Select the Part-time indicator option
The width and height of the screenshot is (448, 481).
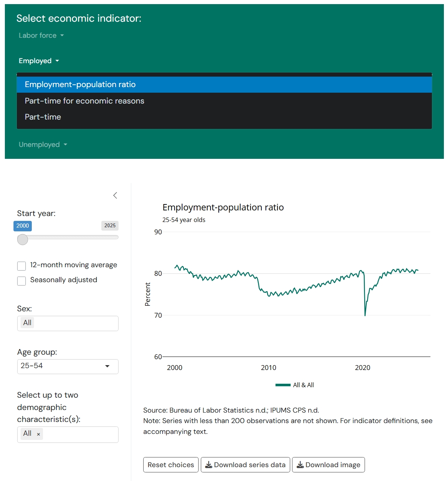pos(43,117)
